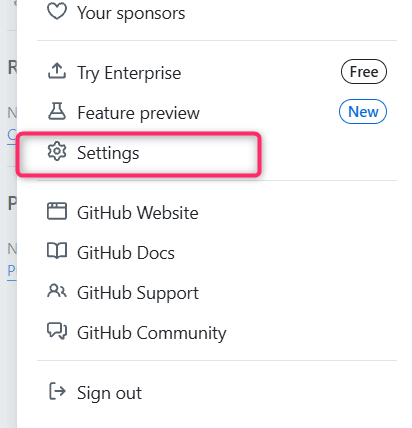Click the Sign out text
The width and height of the screenshot is (412, 428).
coord(109,393)
